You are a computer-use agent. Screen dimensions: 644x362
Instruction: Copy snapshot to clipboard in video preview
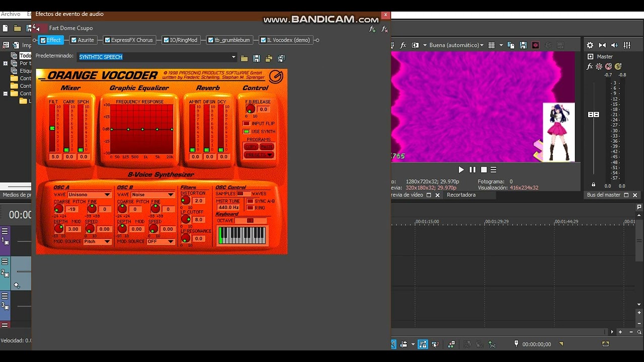click(512, 45)
